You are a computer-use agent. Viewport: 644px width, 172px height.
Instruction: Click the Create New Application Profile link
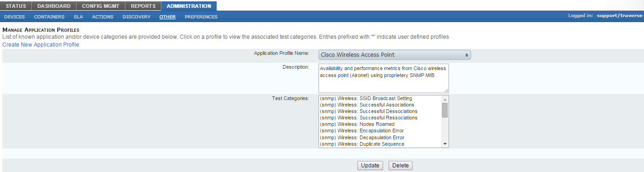41,45
